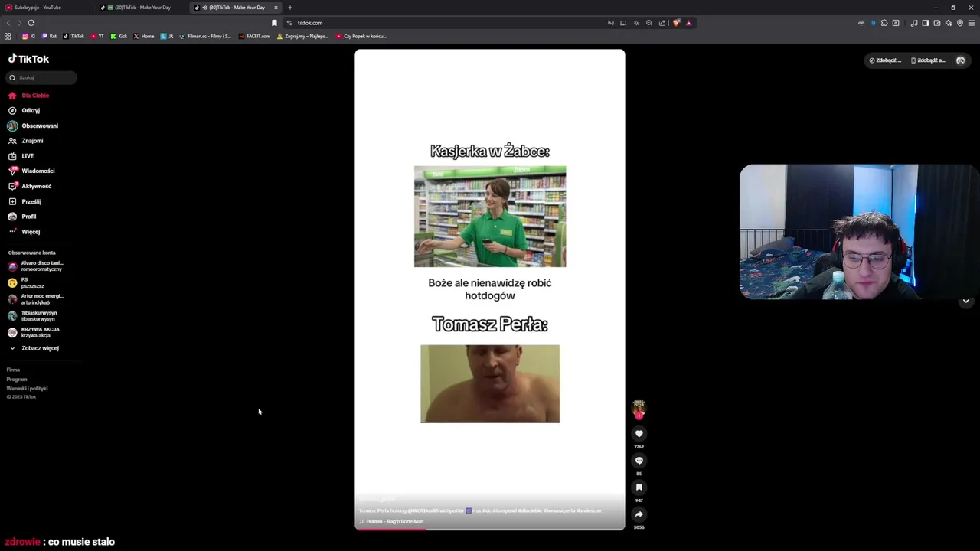Open the Czy Popek w końcu bookmark
Screen dimensions: 980x551
point(361,36)
